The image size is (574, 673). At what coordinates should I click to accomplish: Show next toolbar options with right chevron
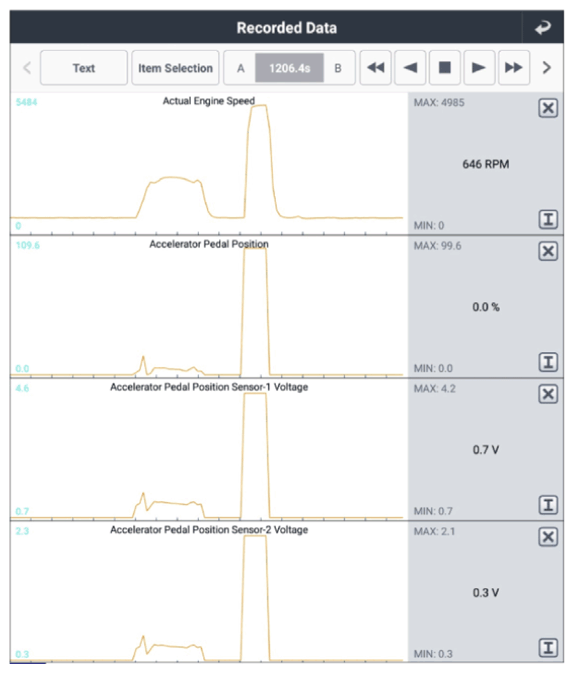pyautogui.click(x=547, y=68)
